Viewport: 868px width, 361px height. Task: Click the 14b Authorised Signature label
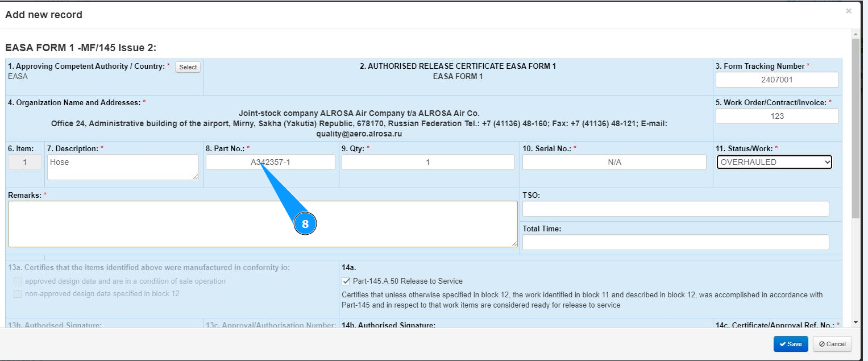[x=388, y=325]
